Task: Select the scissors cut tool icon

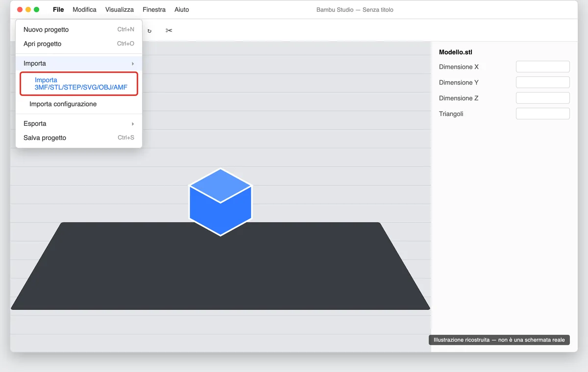Action: [x=169, y=30]
